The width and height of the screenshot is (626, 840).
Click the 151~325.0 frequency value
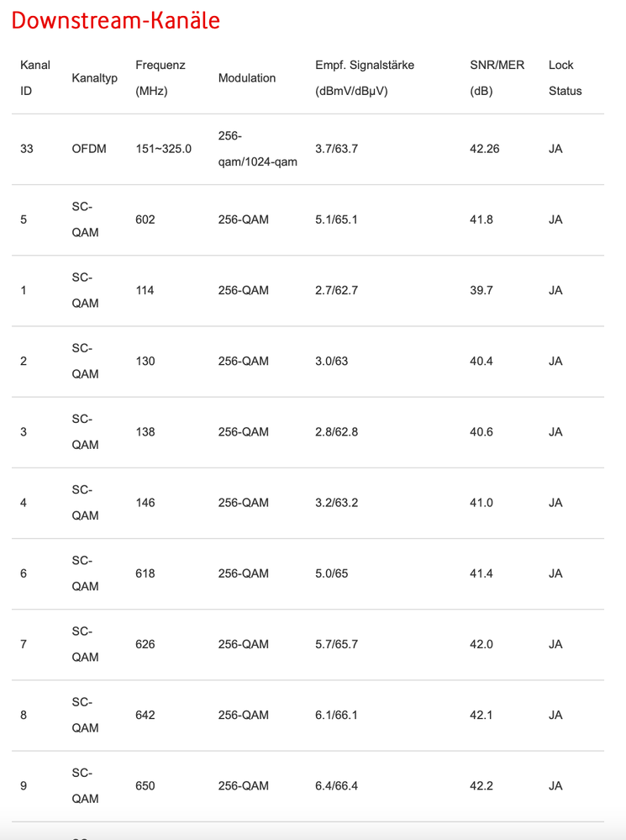point(163,149)
